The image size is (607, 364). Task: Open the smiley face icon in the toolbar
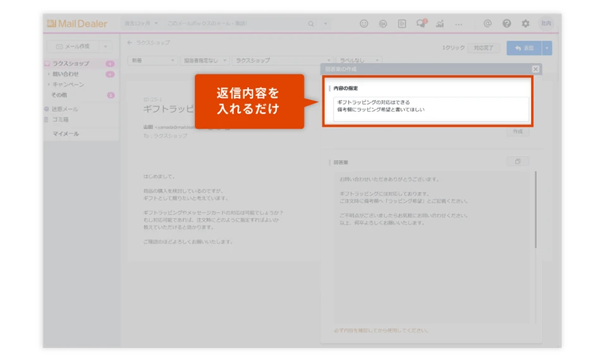(x=364, y=23)
